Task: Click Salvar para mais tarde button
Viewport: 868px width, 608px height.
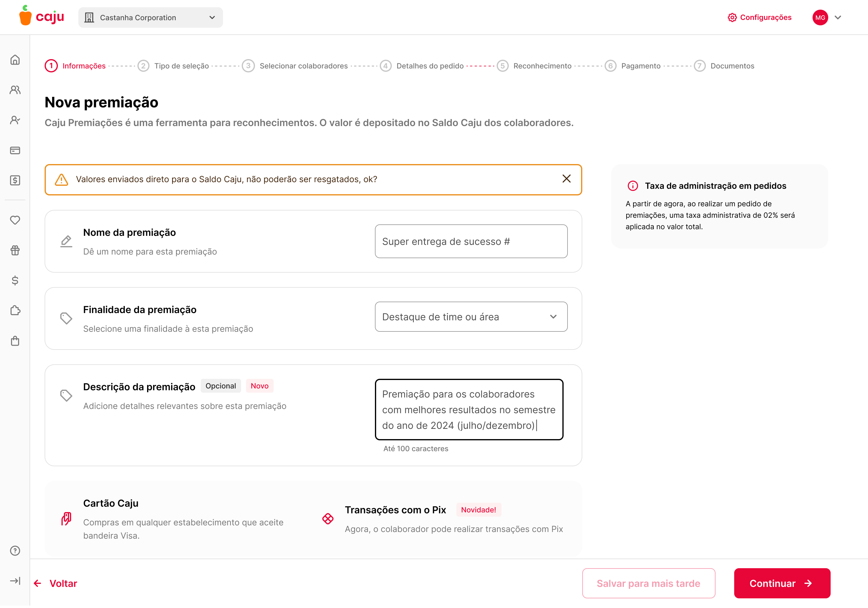Action: (x=648, y=583)
